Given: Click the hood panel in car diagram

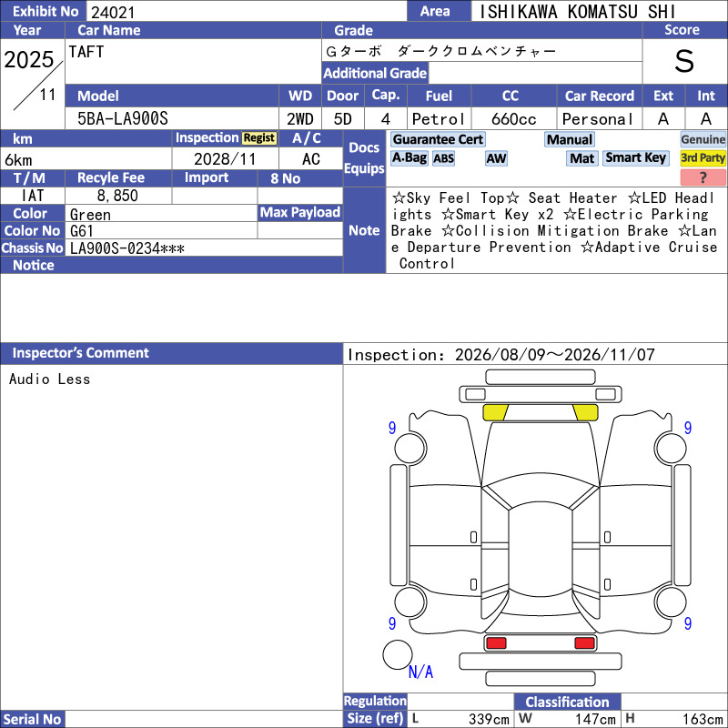Looking at the screenshot, I should (541, 452).
